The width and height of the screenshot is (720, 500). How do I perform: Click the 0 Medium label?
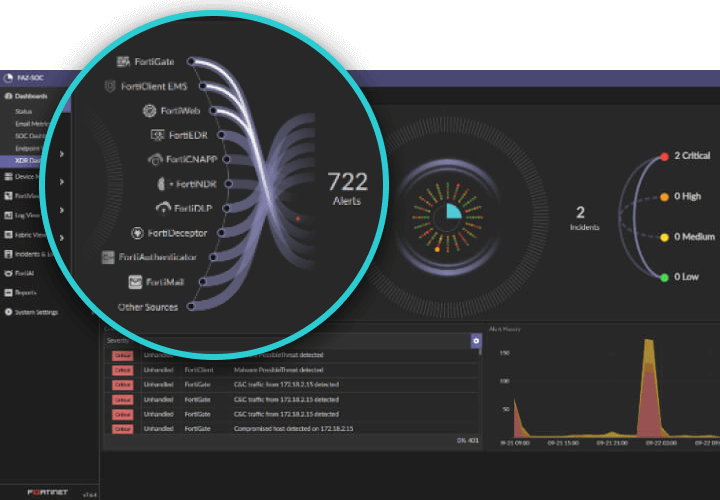pyautogui.click(x=694, y=236)
